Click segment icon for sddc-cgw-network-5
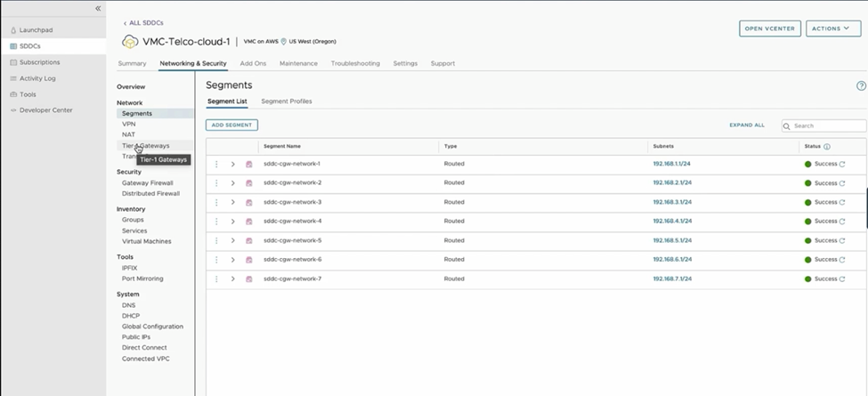 coord(249,241)
